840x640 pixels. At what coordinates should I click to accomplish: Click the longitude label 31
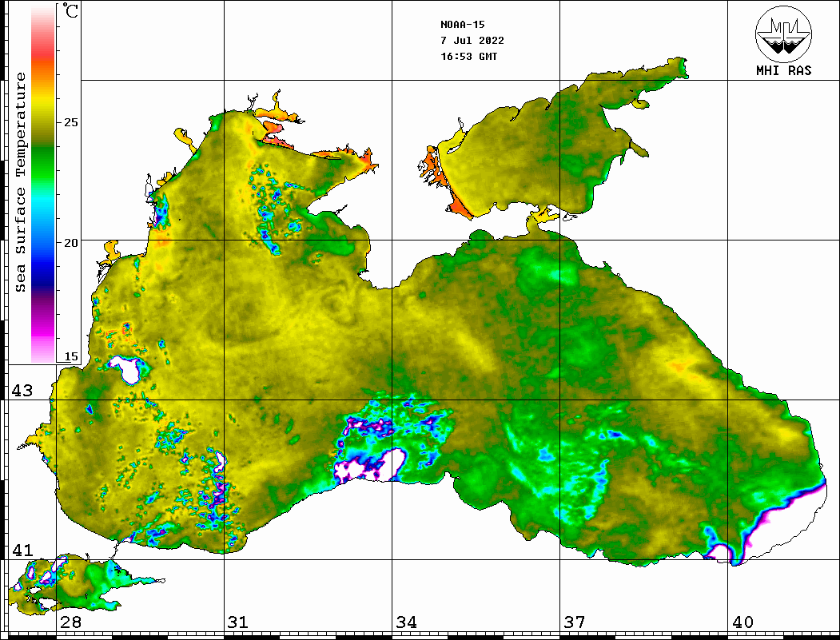(238, 622)
